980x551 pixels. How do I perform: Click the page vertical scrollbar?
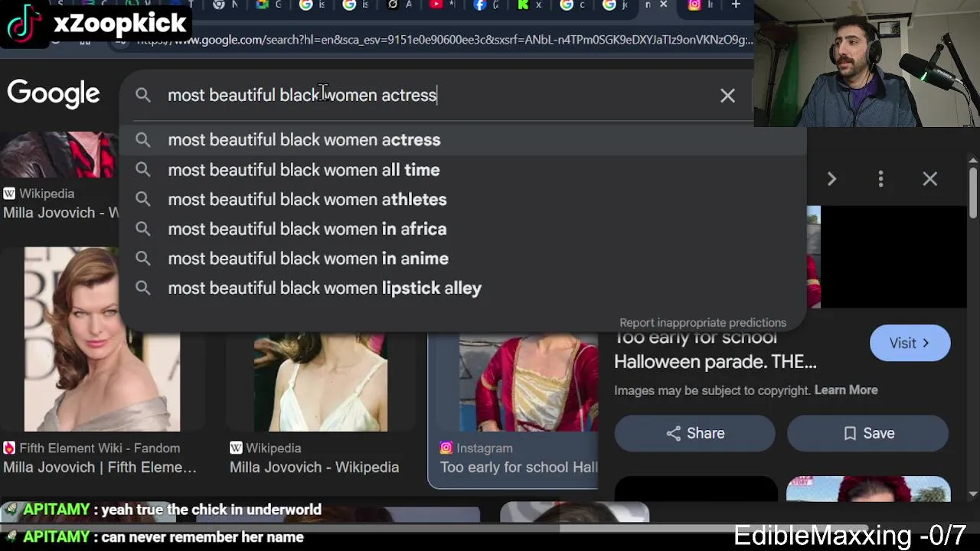pos(973,191)
